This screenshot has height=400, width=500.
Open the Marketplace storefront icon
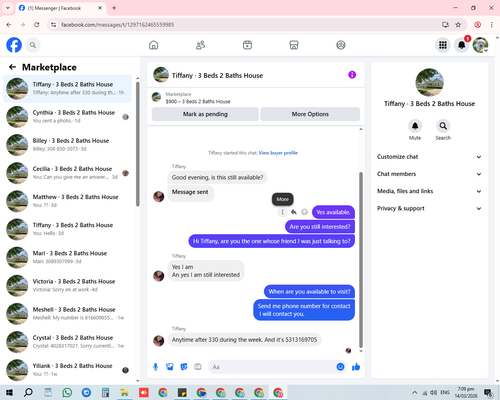click(x=294, y=45)
